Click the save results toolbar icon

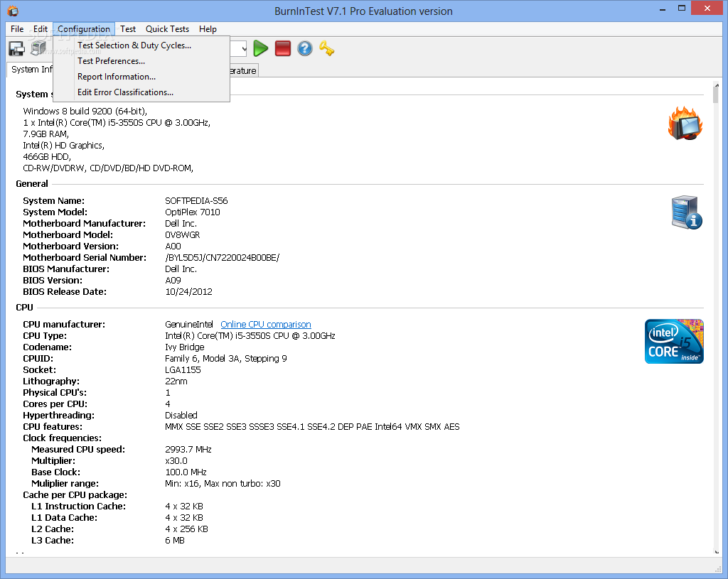click(x=17, y=49)
